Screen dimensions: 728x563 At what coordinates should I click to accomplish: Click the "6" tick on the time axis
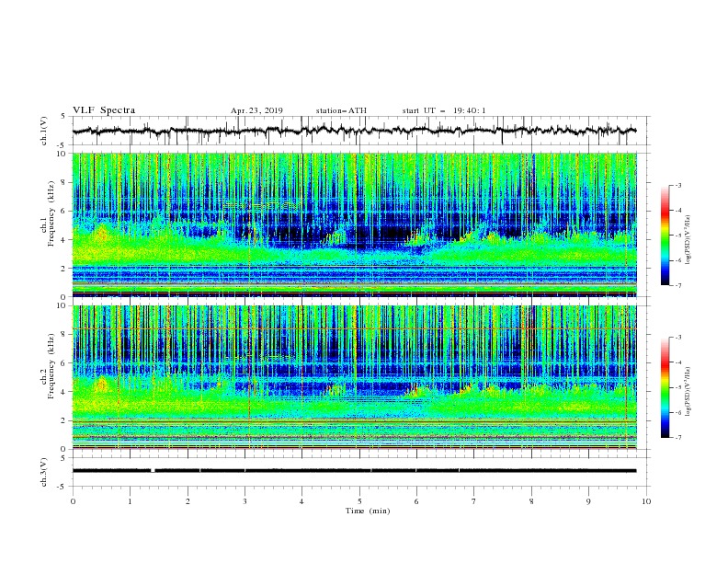click(416, 501)
